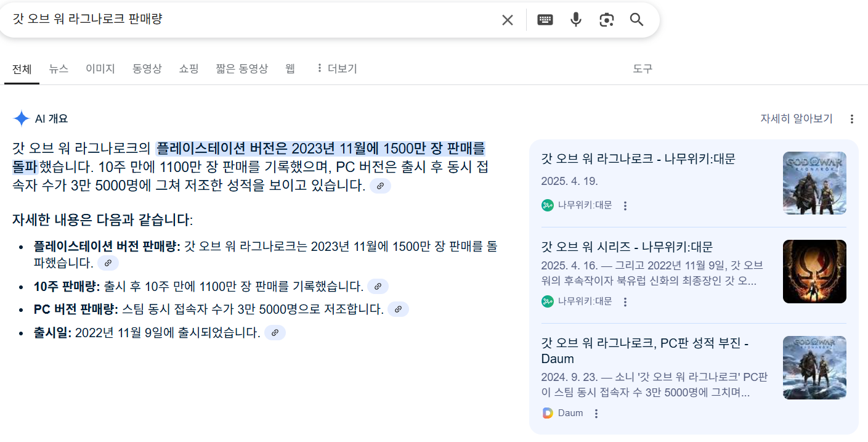The image size is (868, 442).
Task: Select the 전체 tab
Action: 22,69
